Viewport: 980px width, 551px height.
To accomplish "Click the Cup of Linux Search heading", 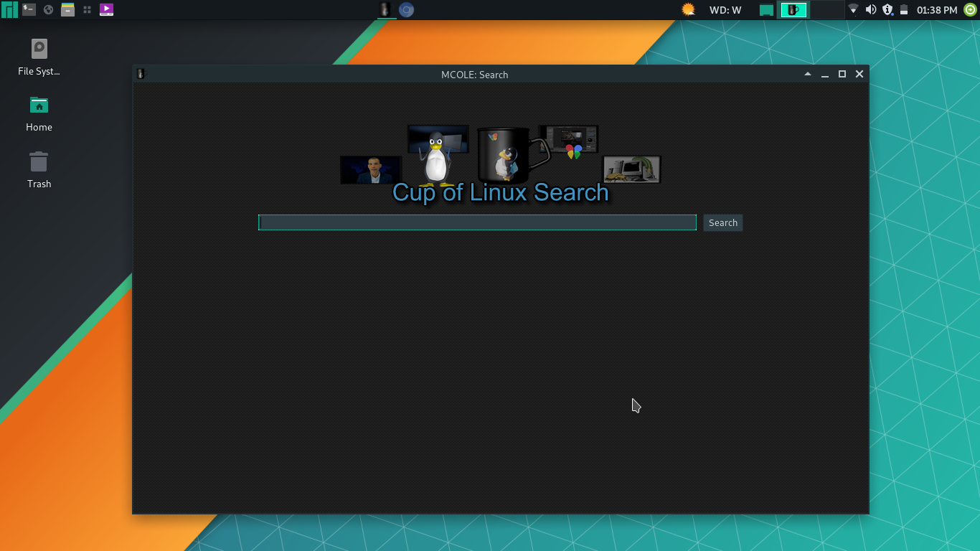I will (x=501, y=192).
